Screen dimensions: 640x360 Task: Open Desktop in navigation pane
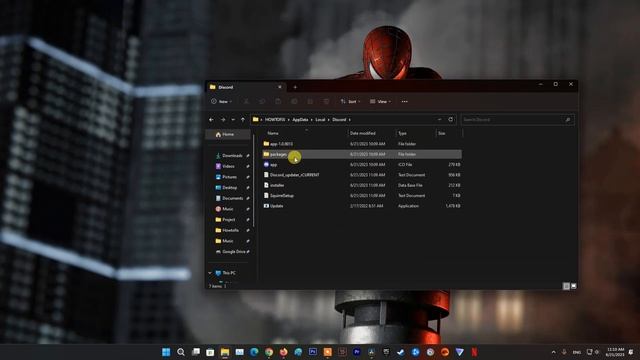(229, 187)
